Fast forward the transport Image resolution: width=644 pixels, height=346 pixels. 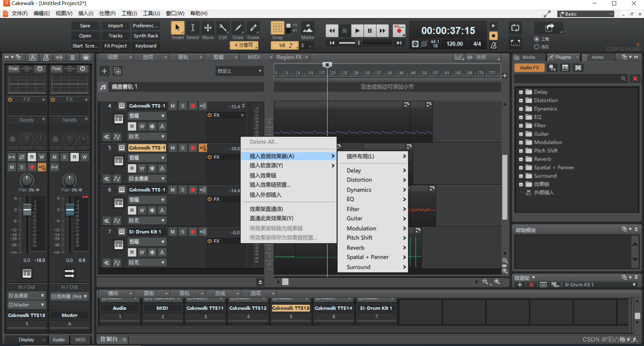(x=382, y=31)
